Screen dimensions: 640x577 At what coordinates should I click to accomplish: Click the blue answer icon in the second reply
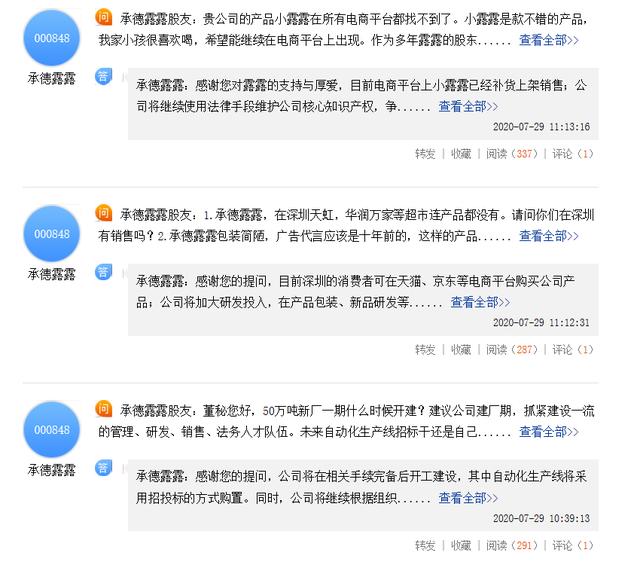tap(104, 272)
